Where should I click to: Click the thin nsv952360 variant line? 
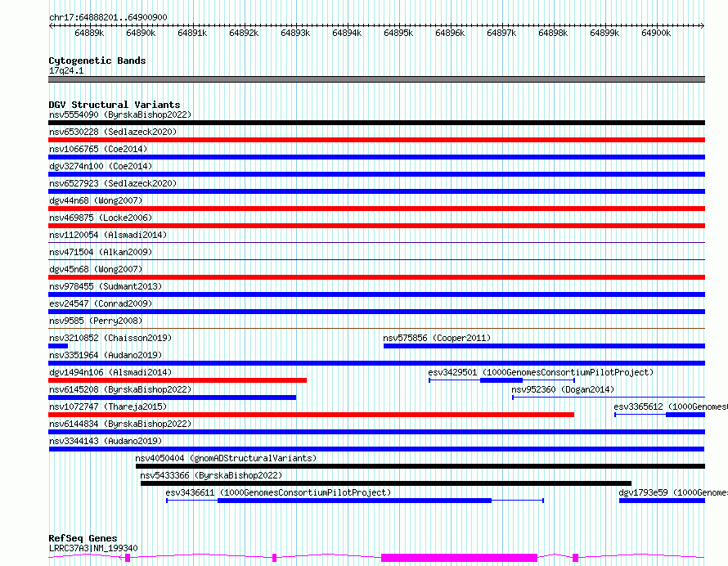point(609,398)
